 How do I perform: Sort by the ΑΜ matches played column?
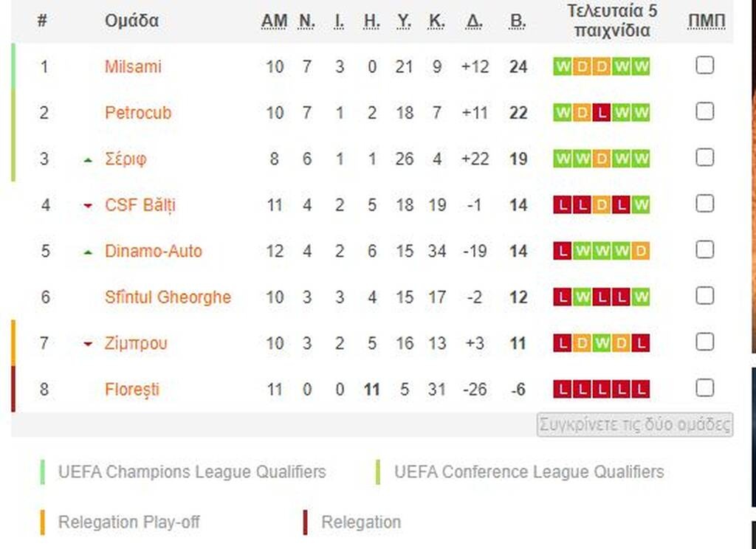[x=274, y=21]
